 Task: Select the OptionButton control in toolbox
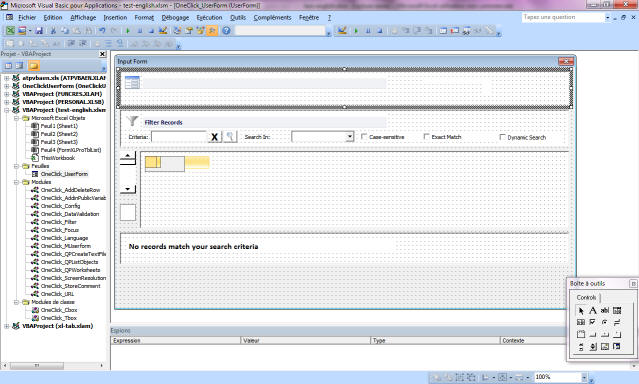point(605,322)
